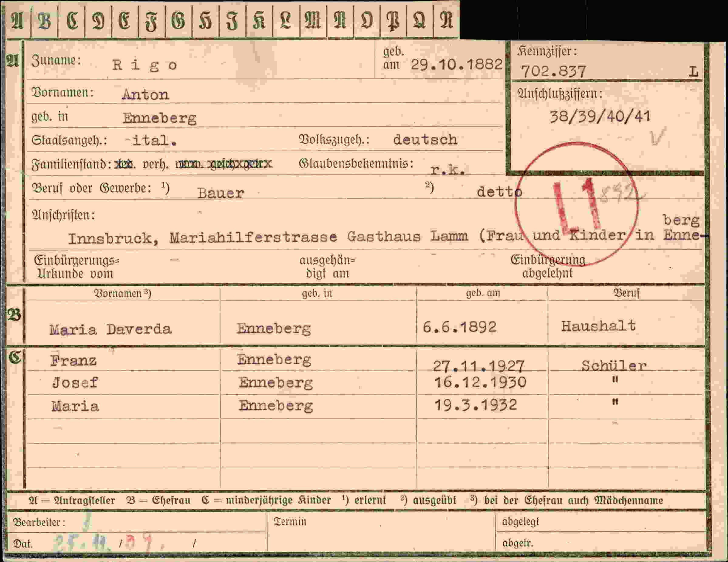The height and width of the screenshot is (562, 728).
Task: Open the letter H index tab
Action: (x=206, y=21)
